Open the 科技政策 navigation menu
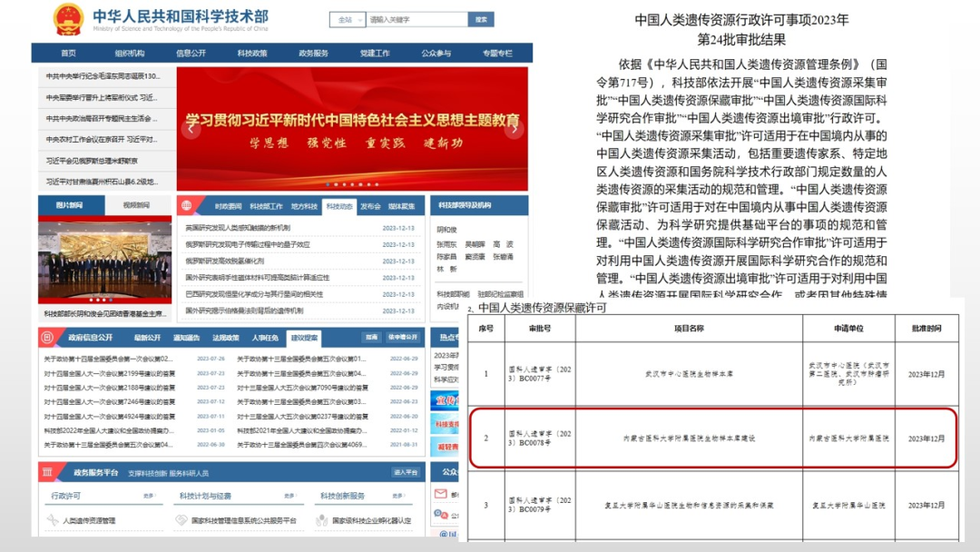The image size is (980, 552). point(252,54)
